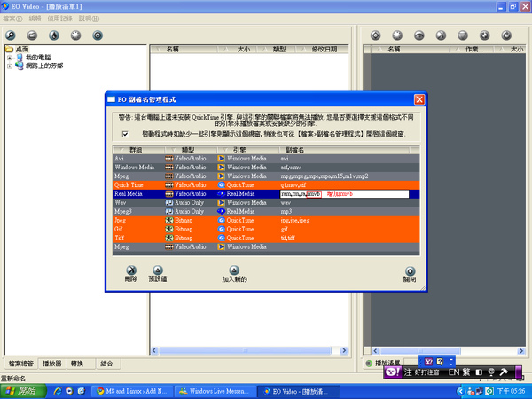Click the hammer tool icon on the IME bar
532x399 pixels.
pyautogui.click(x=504, y=372)
